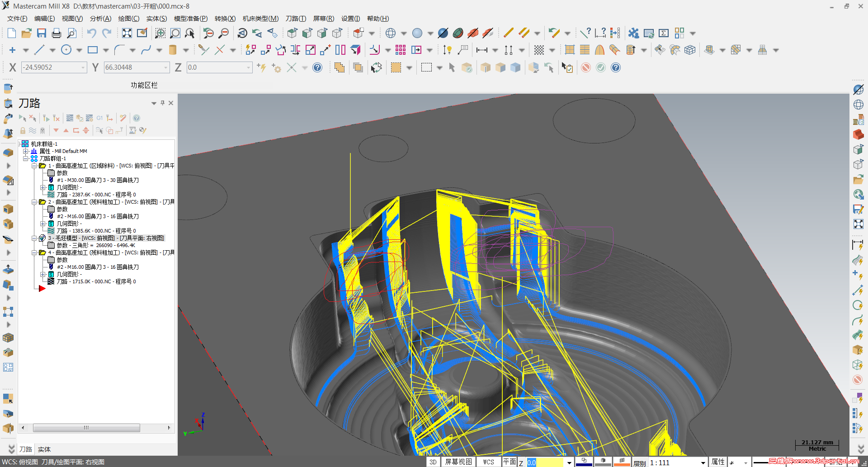Click the 设置(I) menu item

click(x=350, y=19)
